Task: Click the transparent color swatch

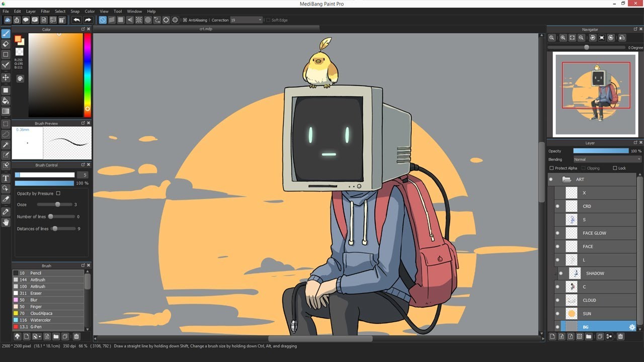Action: (x=19, y=52)
